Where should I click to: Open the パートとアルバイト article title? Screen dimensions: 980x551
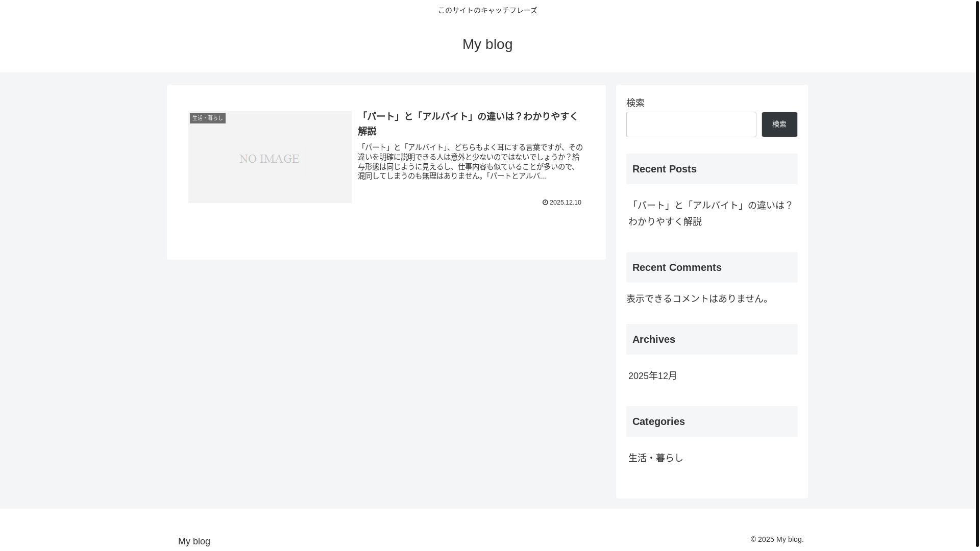(468, 123)
